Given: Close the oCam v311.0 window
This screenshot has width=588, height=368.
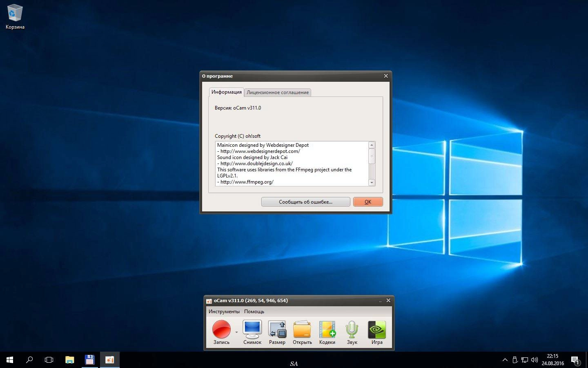Looking at the screenshot, I should coord(388,301).
